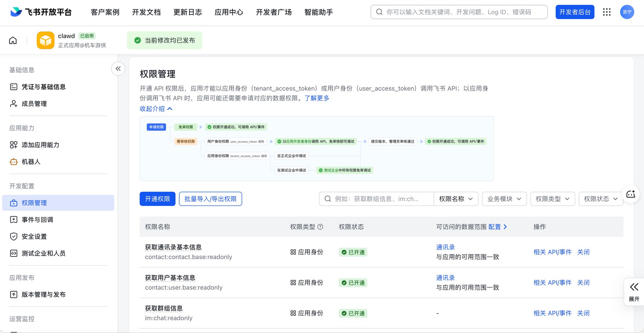The image size is (644, 333).
Task: Open the 了解更多 link
Action: pos(317,98)
